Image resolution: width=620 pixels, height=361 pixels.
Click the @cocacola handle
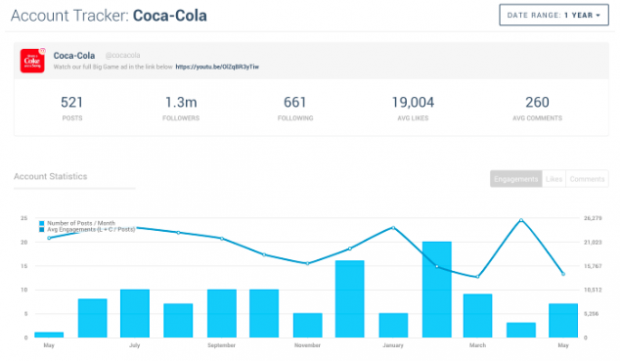pyautogui.click(x=123, y=55)
